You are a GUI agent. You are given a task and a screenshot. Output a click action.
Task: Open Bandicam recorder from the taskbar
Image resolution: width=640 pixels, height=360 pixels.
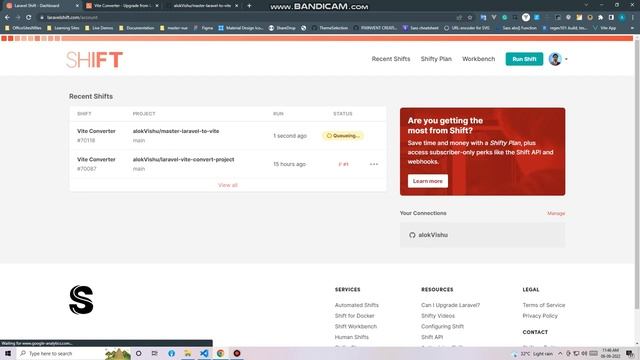(x=237, y=353)
